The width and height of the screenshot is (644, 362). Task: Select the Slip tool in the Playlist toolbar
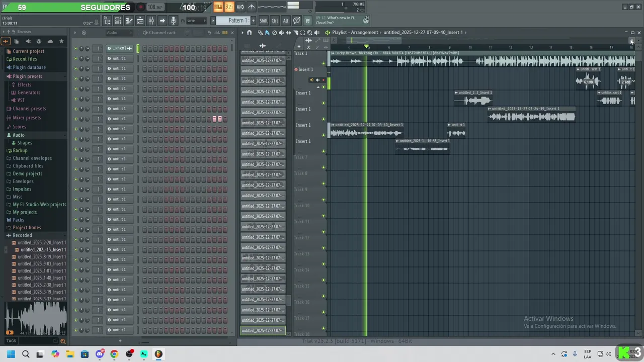[288, 32]
